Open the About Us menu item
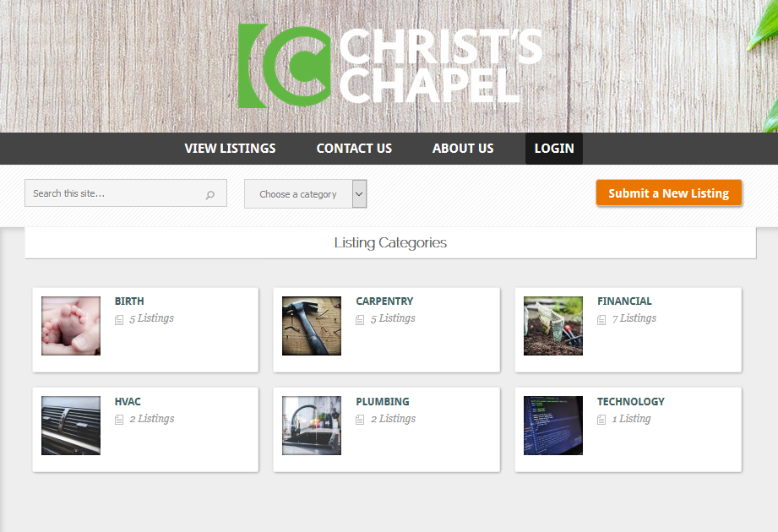This screenshot has width=778, height=532. (463, 149)
